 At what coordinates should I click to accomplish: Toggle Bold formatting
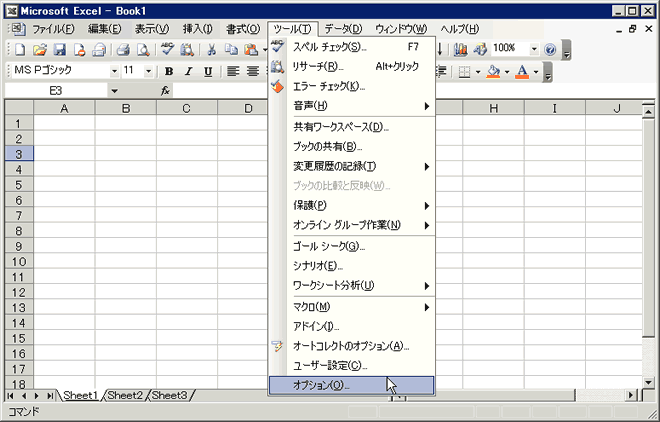click(x=169, y=72)
